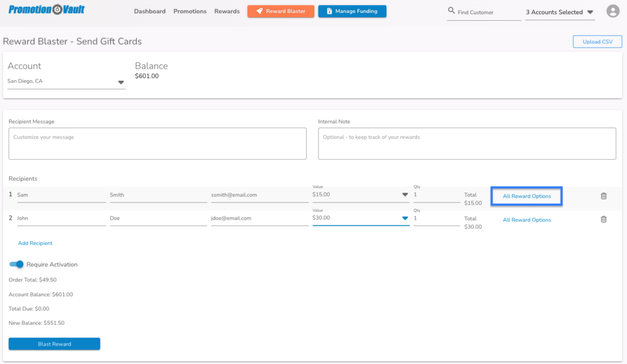Click the Total Due: $0.00 text
This screenshot has height=364, width=627.
click(x=29, y=308)
